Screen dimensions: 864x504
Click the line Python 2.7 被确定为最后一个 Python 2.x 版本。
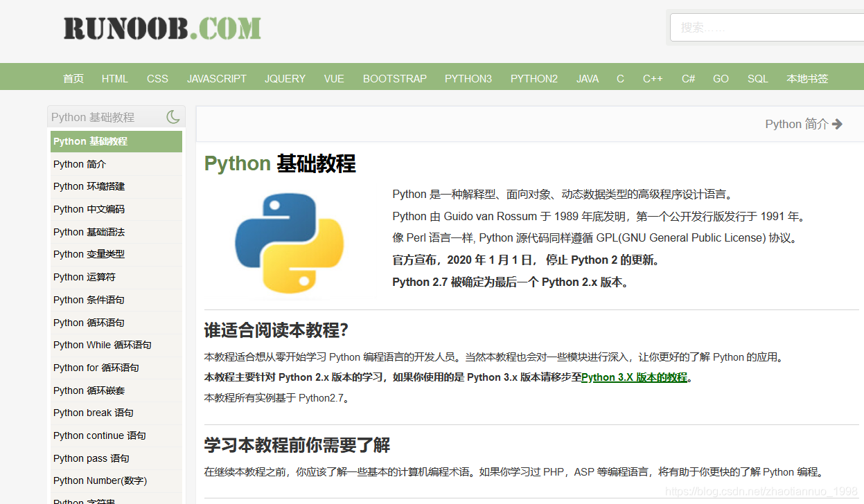(511, 282)
